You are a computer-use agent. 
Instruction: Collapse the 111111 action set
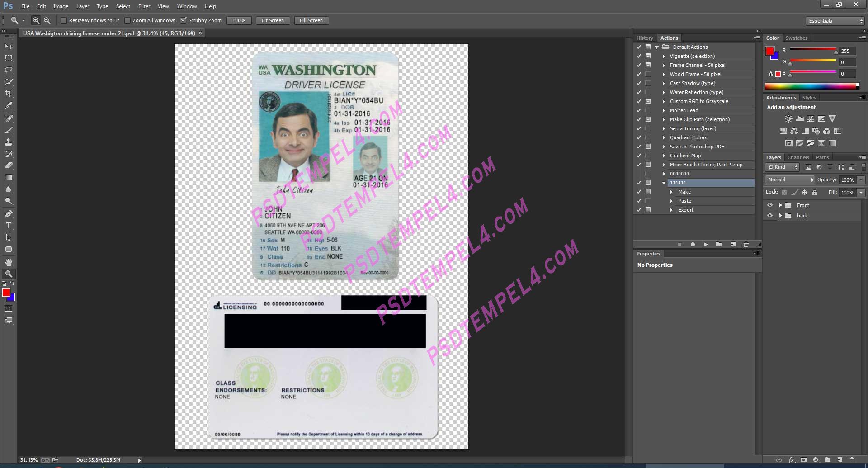(663, 183)
